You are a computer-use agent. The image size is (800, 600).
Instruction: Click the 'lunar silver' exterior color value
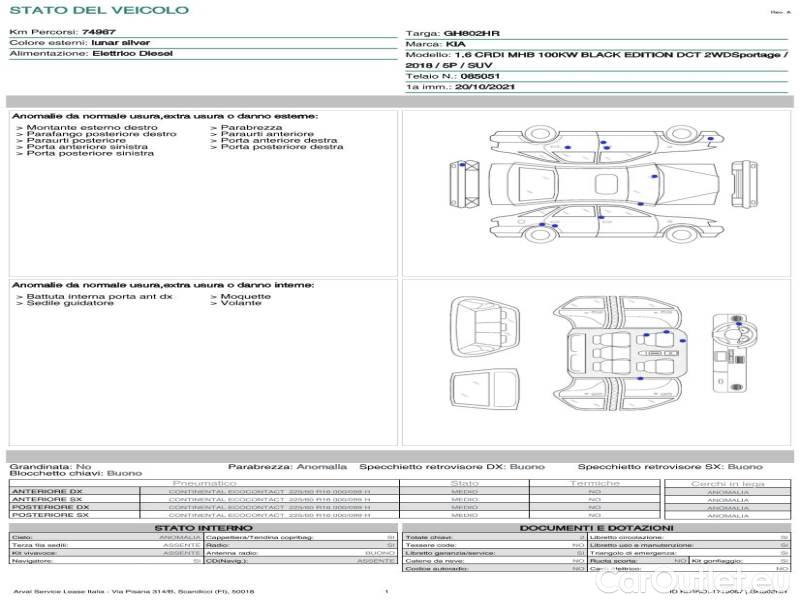tap(120, 43)
